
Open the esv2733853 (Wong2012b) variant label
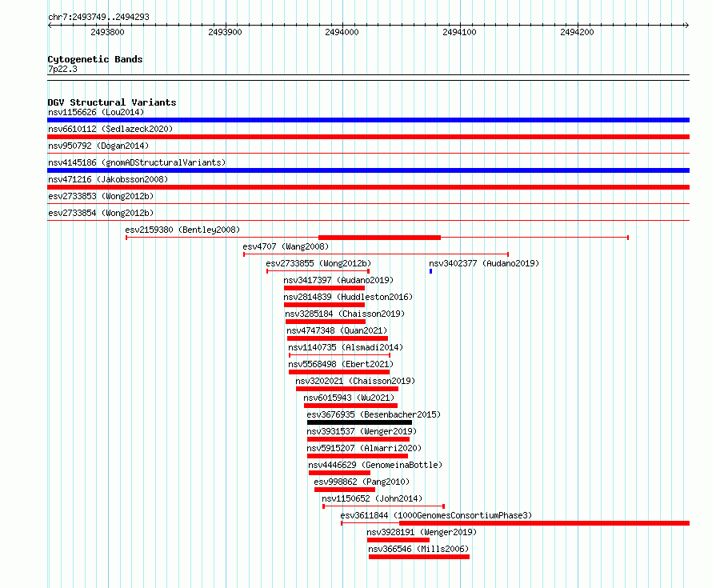(101, 196)
